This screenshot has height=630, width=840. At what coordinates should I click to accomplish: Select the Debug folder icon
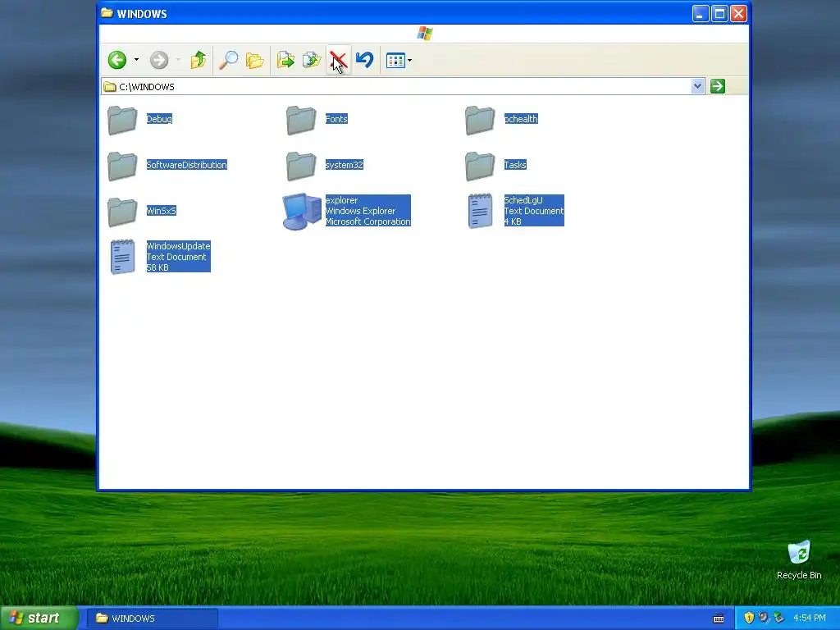(x=122, y=120)
